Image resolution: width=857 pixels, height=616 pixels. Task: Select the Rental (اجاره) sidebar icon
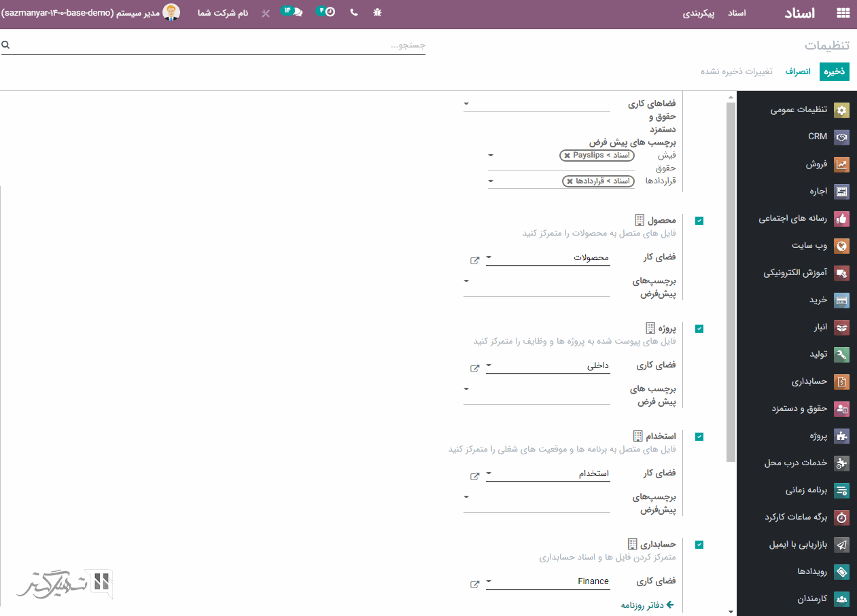tap(842, 192)
